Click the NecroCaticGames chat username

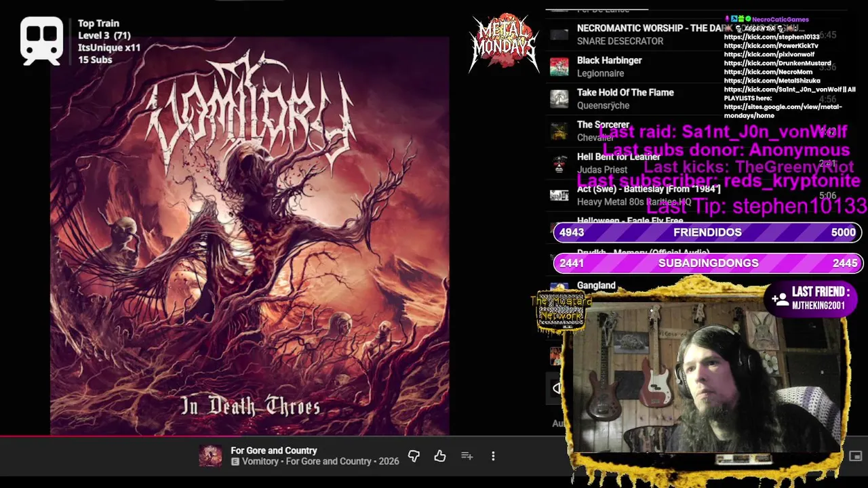tap(780, 20)
